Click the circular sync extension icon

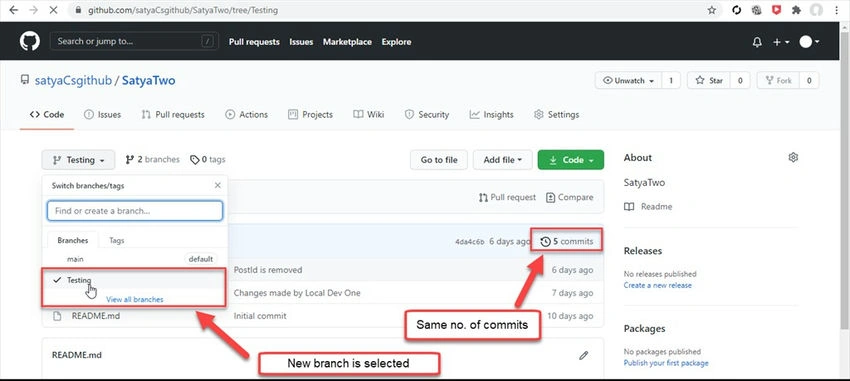click(737, 10)
